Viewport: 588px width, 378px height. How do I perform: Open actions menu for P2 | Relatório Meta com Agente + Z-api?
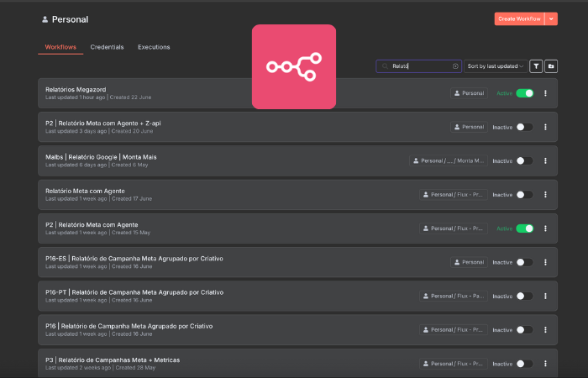pos(545,127)
